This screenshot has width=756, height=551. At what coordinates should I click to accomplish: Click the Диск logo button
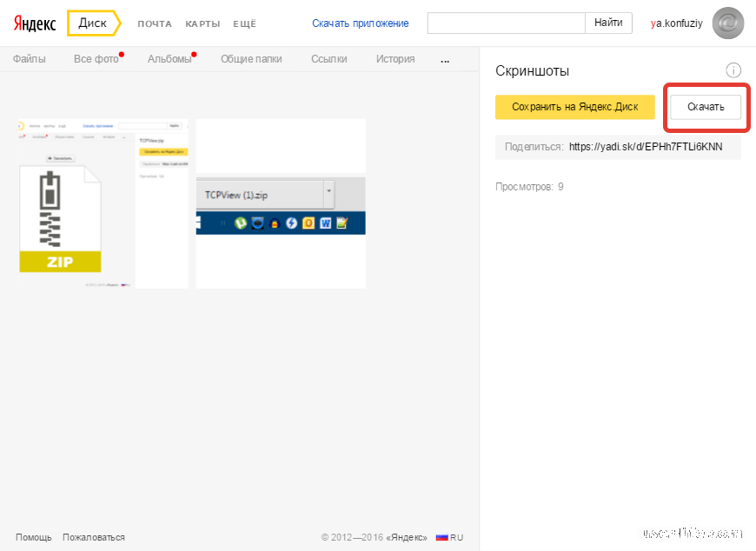coord(94,23)
